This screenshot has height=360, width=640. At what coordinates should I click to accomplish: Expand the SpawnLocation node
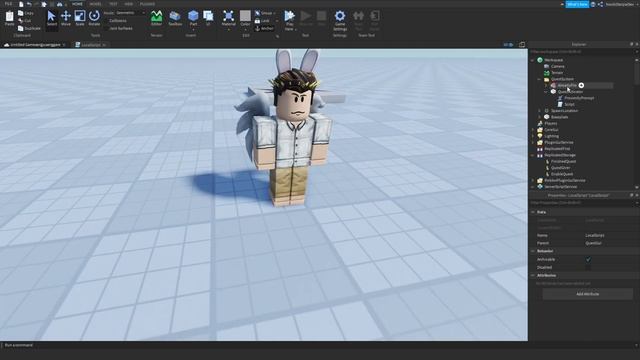point(539,111)
